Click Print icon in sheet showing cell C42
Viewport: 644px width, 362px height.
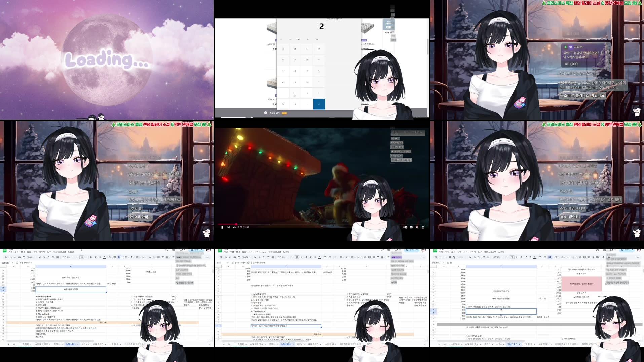(235, 257)
